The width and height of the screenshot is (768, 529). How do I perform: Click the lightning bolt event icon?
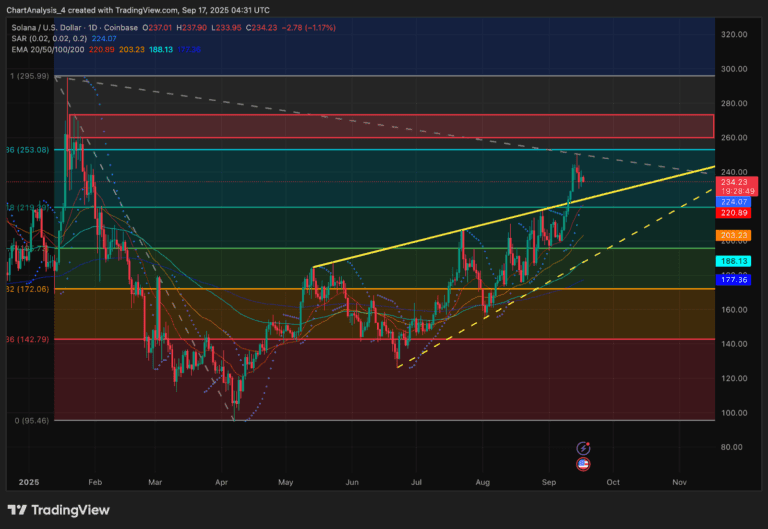coord(583,448)
